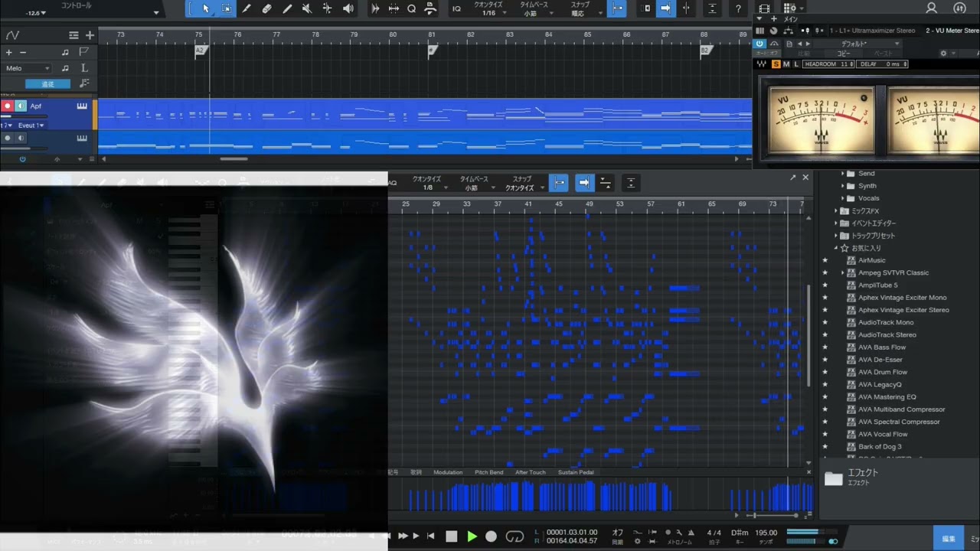This screenshot has width=980, height=551.
Task: Click the Record button in transport
Action: pos(492,536)
